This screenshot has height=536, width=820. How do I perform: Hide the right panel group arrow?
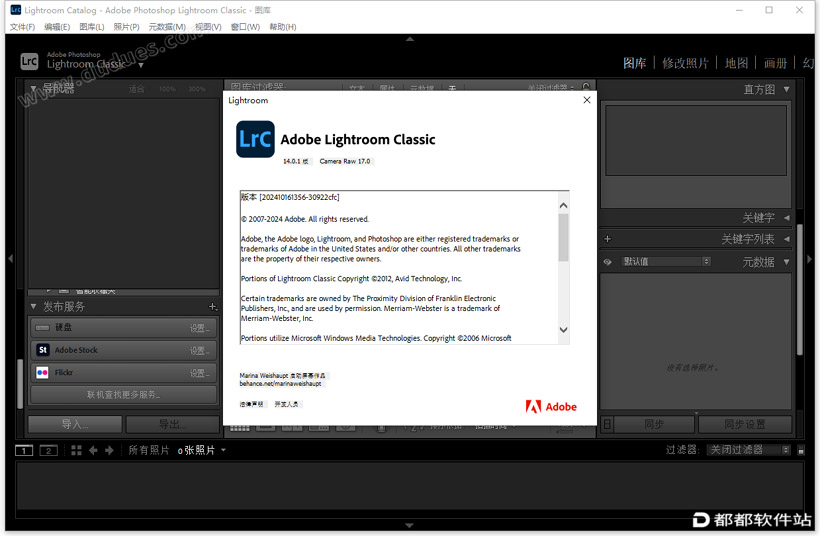click(x=810, y=258)
